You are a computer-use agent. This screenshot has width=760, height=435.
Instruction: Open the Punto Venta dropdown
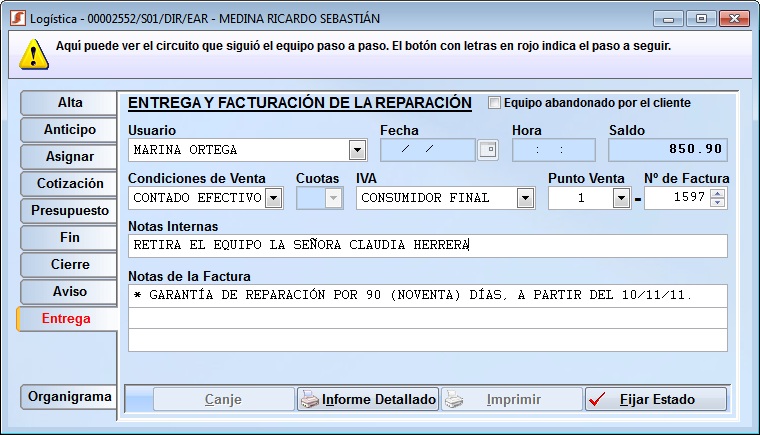pyautogui.click(x=621, y=198)
